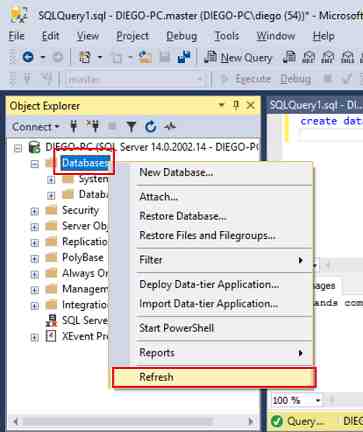
Task: Open the master database combo box
Action: [x=135, y=80]
